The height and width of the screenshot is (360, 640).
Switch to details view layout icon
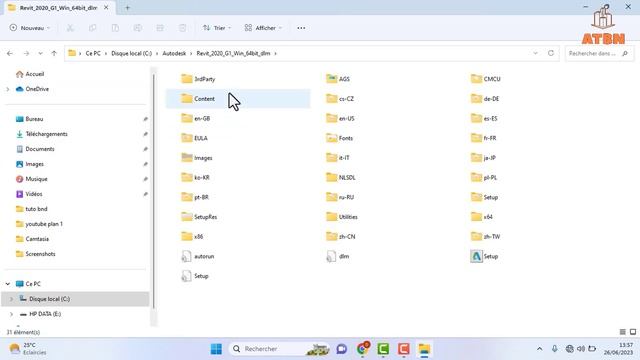pos(622,332)
